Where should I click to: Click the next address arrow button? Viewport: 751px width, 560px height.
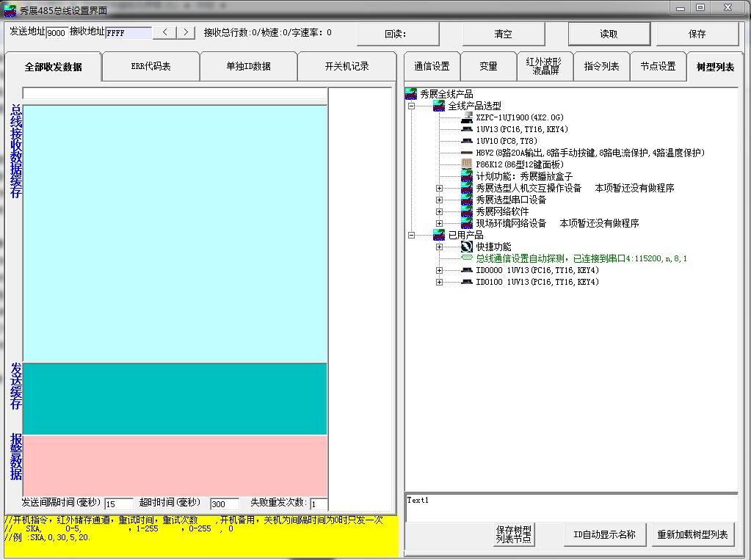click(186, 32)
